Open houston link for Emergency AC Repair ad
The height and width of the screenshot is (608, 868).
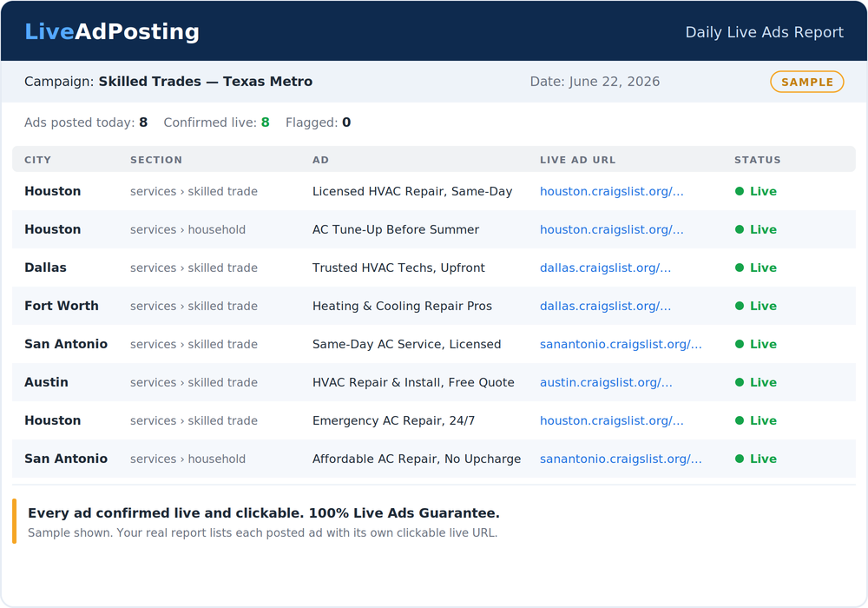611,420
